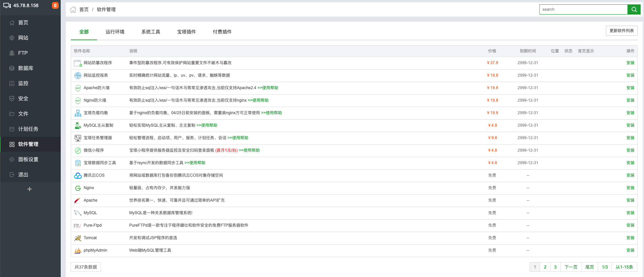Switch to the 运行环境 tab
644x277 pixels.
[115, 32]
